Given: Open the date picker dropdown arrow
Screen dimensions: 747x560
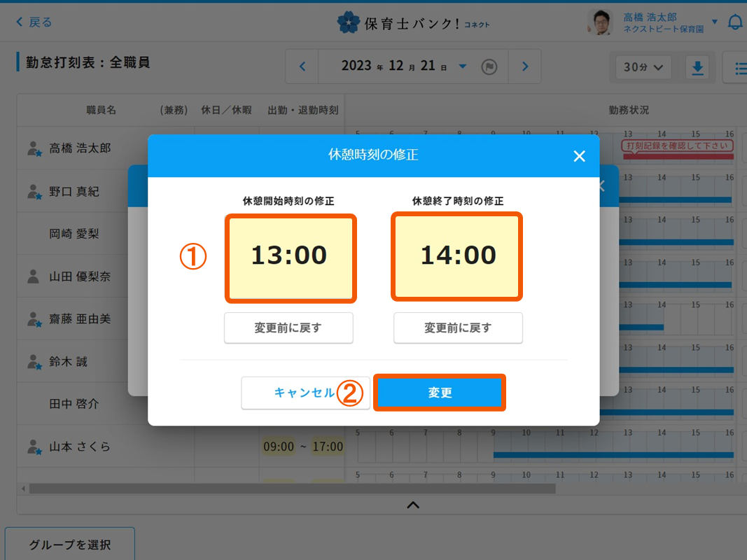Looking at the screenshot, I should pyautogui.click(x=463, y=67).
